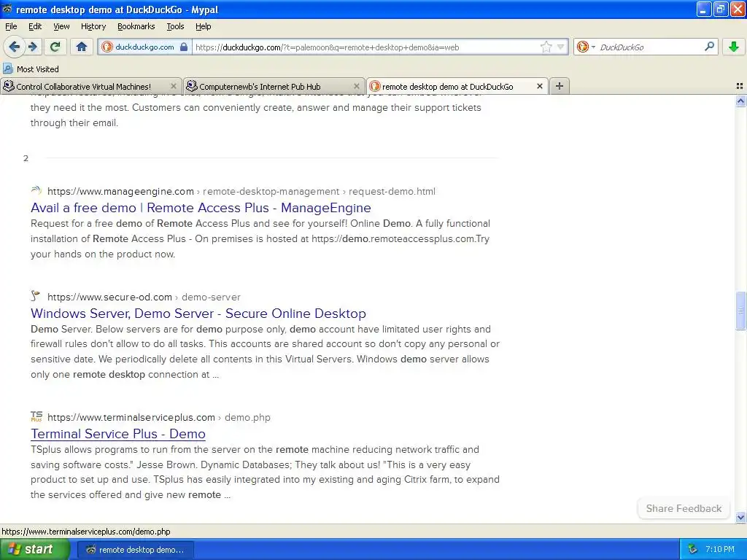The image size is (747, 560).
Task: Open the Tools menu
Action: point(175,26)
